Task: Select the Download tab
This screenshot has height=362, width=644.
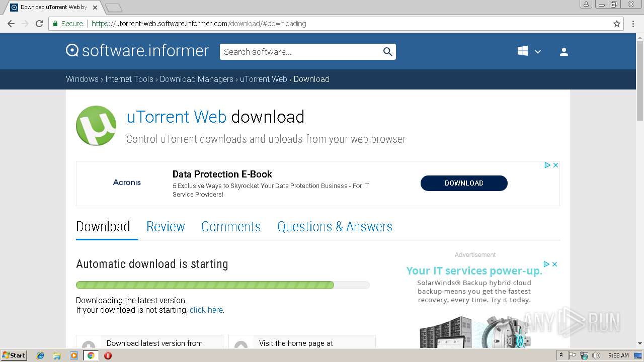Action: tap(103, 227)
